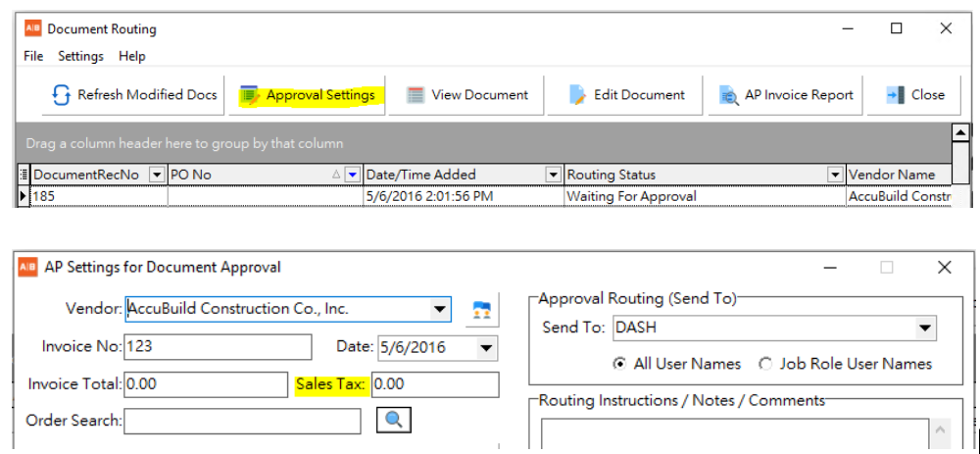The height and width of the screenshot is (454, 980).
Task: Click the View Document button
Action: point(466,95)
